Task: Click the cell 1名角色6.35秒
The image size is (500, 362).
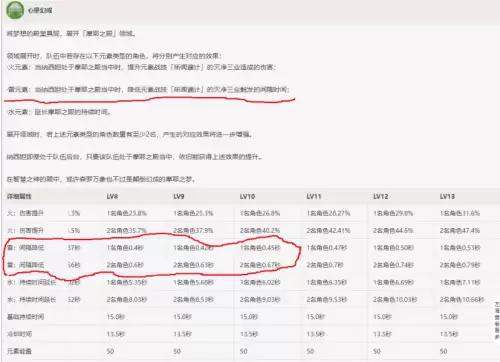Action: pyautogui.click(x=327, y=283)
